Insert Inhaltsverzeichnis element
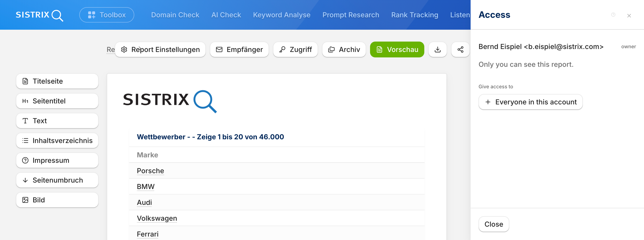The height and width of the screenshot is (240, 644). pos(57,141)
